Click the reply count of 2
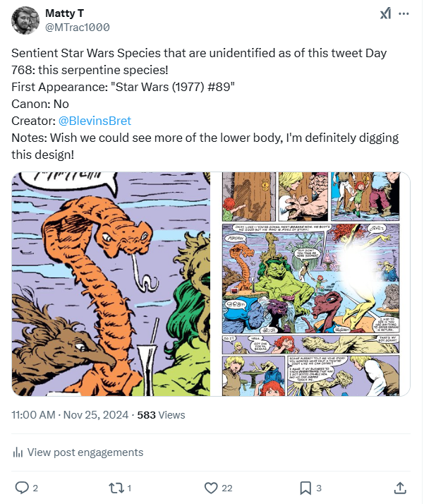 [35, 488]
